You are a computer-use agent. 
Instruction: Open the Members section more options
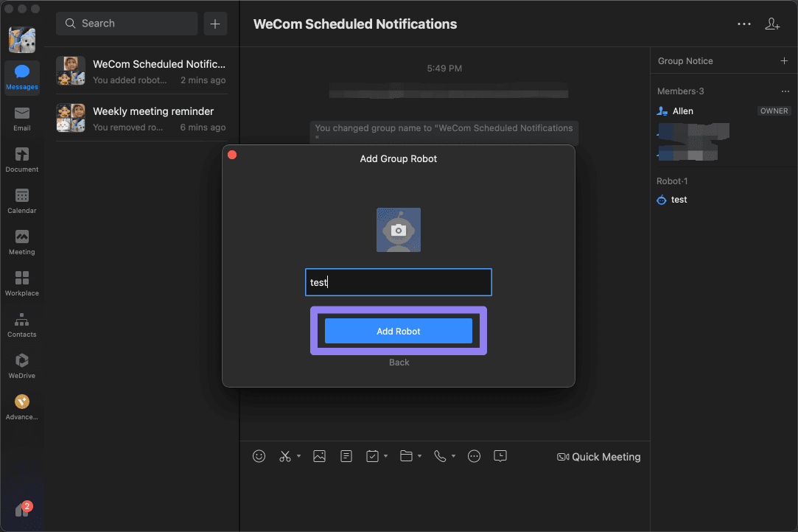tap(785, 91)
